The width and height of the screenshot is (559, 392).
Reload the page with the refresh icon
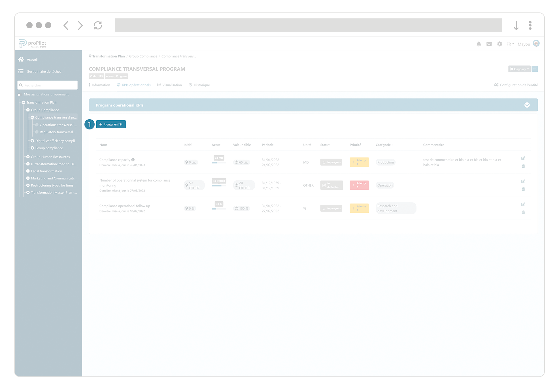pyautogui.click(x=98, y=25)
